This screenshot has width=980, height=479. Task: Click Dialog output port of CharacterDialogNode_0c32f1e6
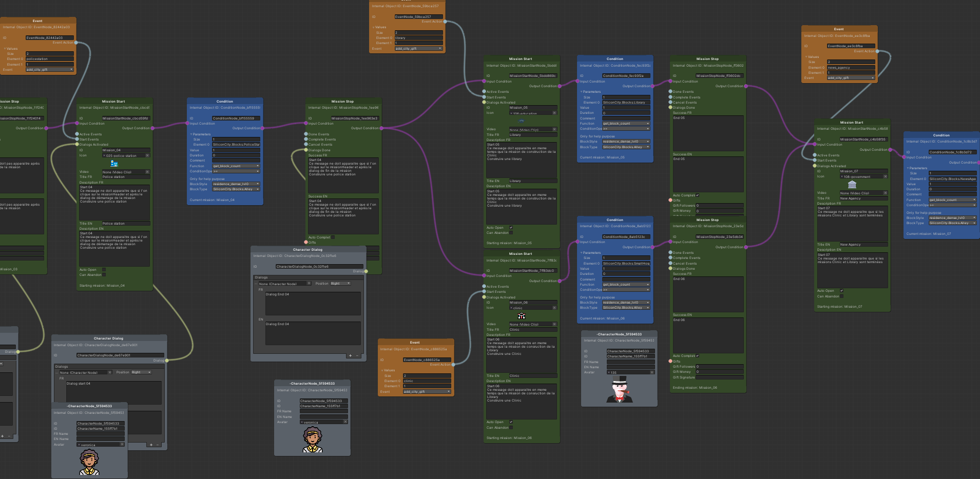pyautogui.click(x=366, y=271)
